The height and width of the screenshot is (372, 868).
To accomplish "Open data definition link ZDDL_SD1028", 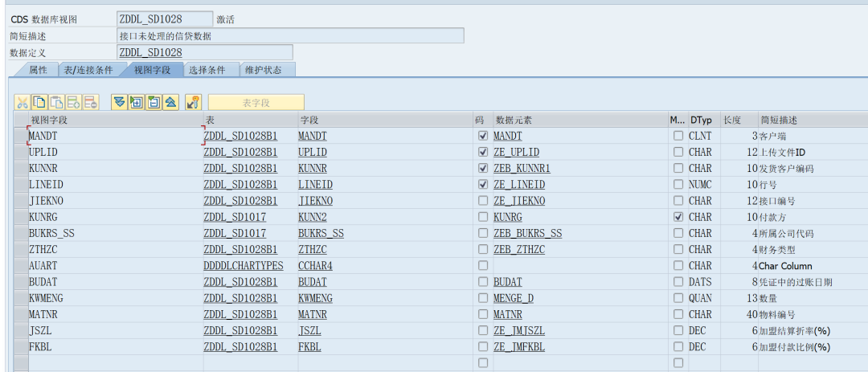I will [150, 52].
